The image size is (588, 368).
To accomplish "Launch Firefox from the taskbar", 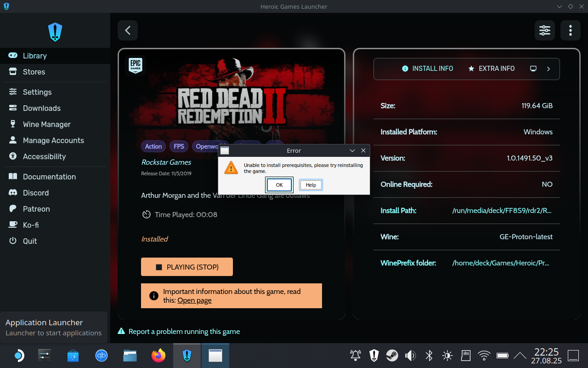I will 158,356.
